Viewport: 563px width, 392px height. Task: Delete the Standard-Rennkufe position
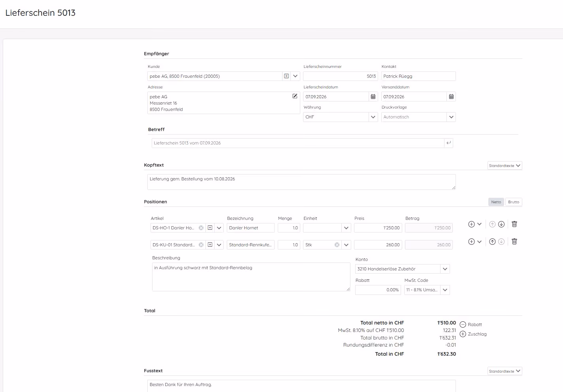click(x=514, y=242)
